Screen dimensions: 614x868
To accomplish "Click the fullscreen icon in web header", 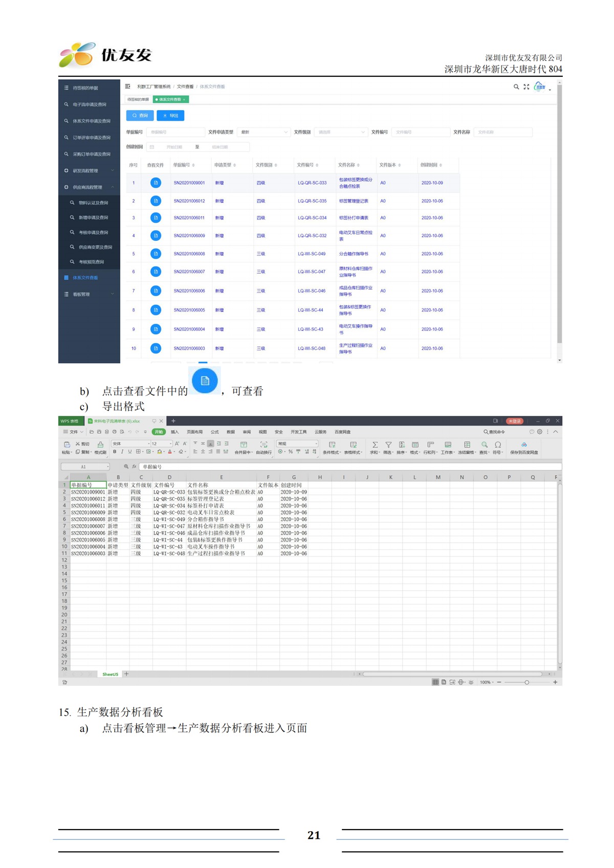I will (x=526, y=87).
